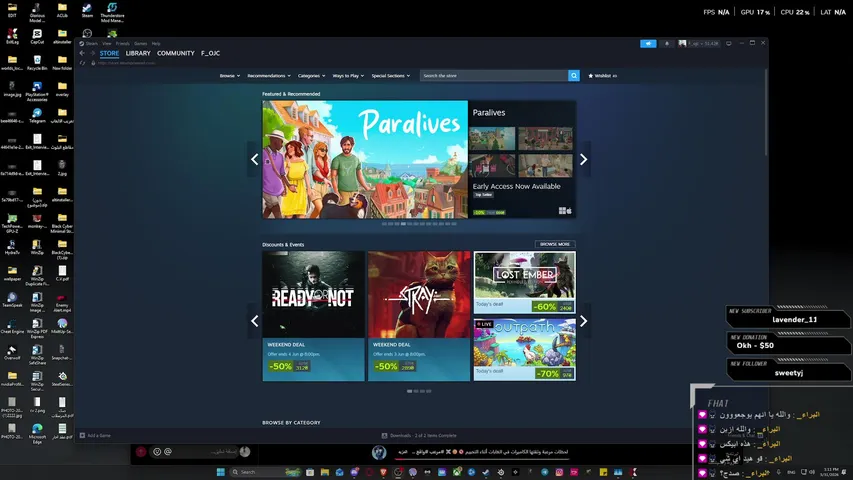Select the STORE tab
The image size is (853, 480).
[109, 53]
